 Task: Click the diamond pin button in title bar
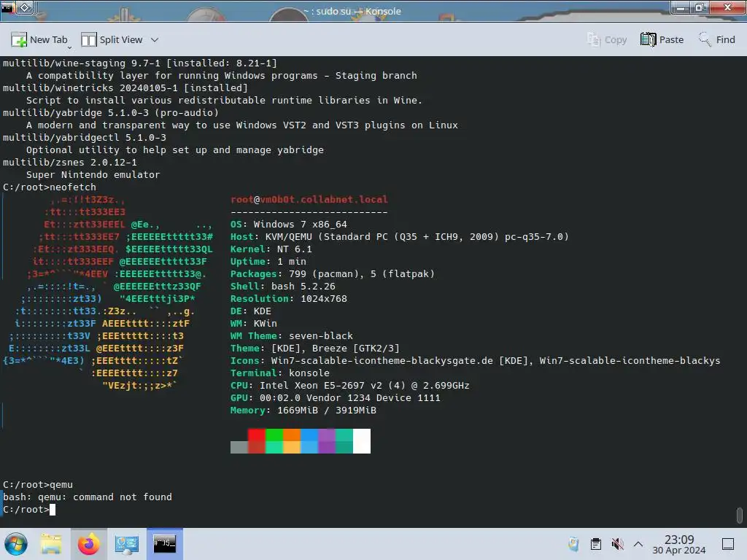coord(26,7)
